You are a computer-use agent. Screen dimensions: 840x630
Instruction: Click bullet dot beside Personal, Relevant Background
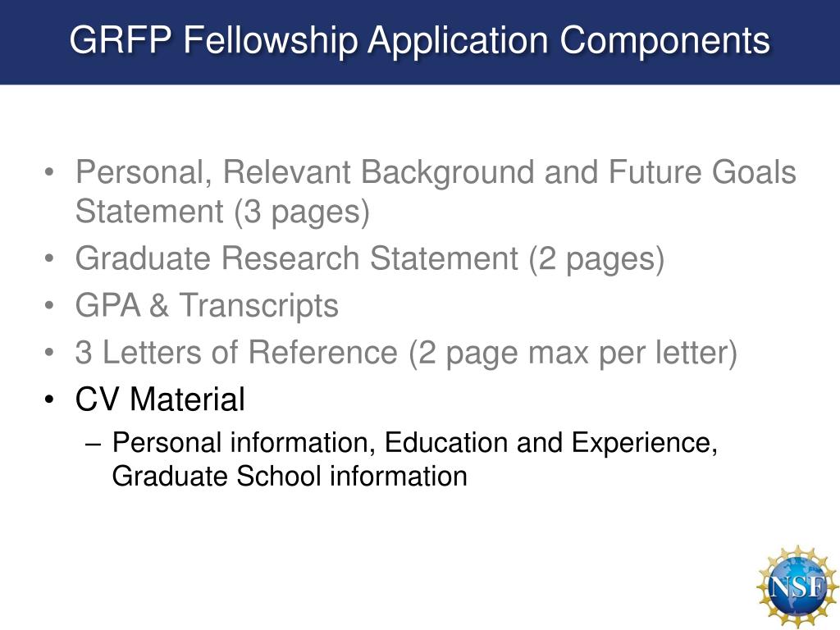(x=49, y=172)
